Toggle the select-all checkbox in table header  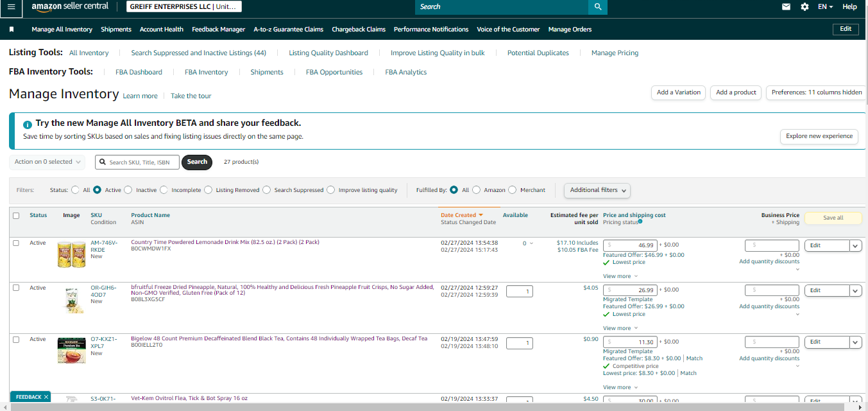click(16, 216)
